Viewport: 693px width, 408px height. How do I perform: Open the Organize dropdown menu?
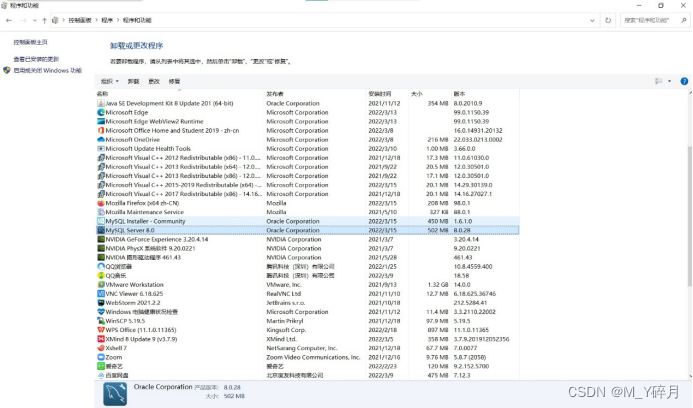click(x=110, y=81)
